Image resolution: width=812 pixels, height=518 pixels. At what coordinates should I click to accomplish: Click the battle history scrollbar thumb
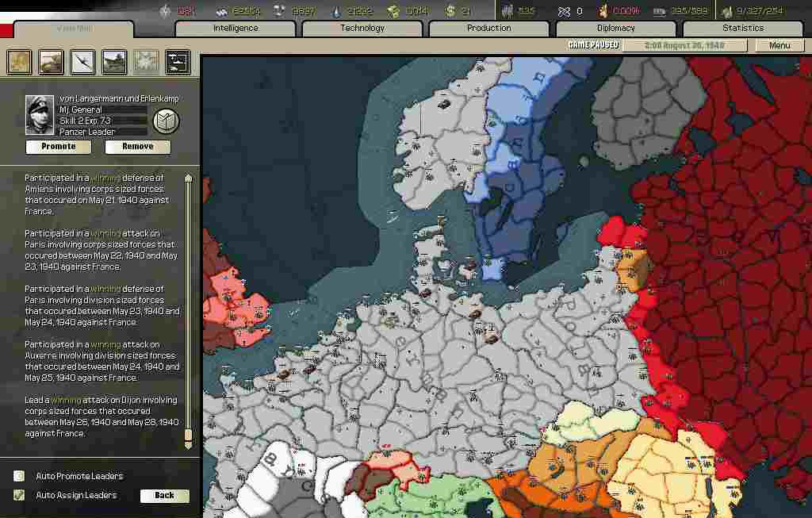[x=189, y=434]
